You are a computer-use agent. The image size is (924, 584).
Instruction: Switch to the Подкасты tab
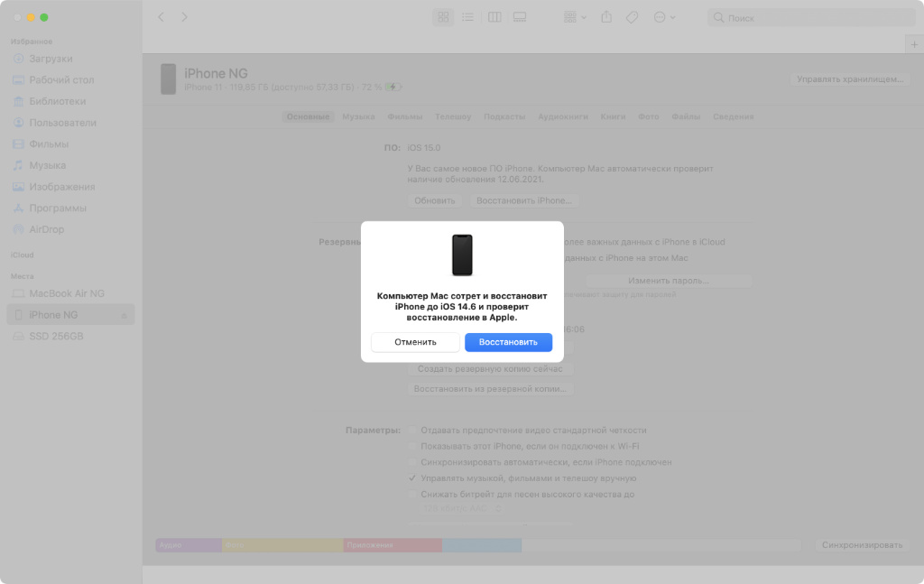pos(504,116)
